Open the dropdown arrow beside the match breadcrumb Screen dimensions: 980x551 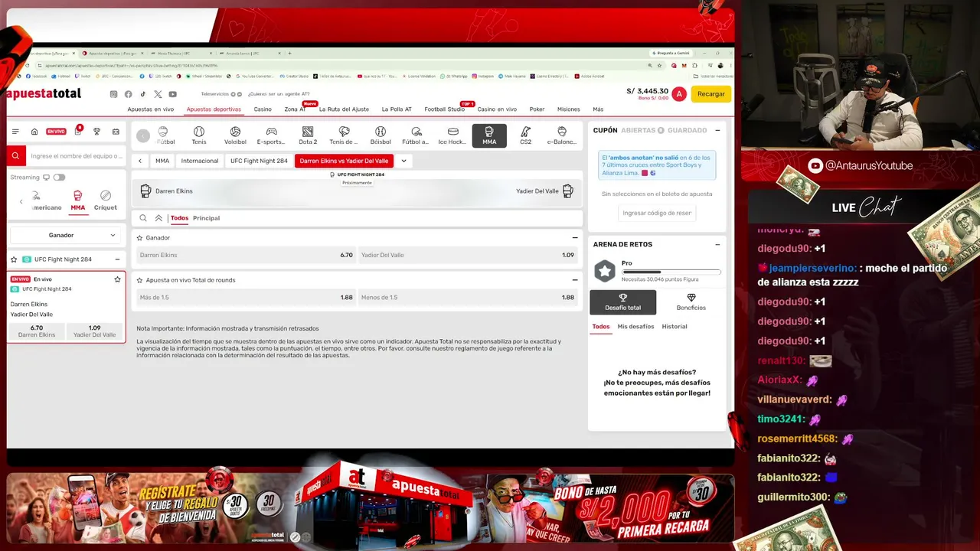403,161
